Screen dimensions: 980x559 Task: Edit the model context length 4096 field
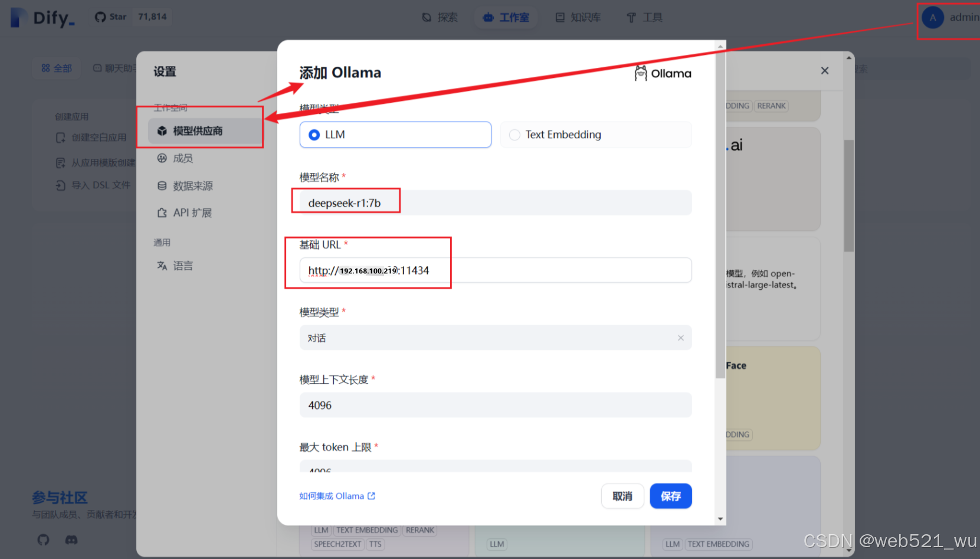point(495,405)
